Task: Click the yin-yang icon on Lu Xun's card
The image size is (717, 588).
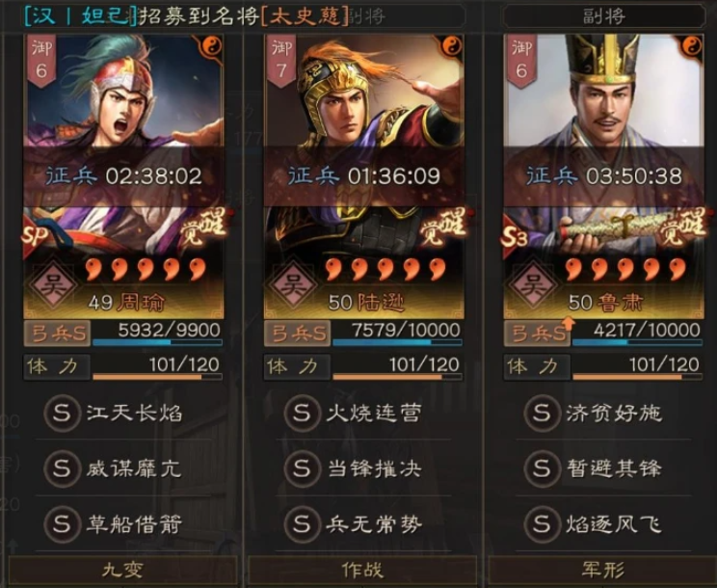Action: 451,46
